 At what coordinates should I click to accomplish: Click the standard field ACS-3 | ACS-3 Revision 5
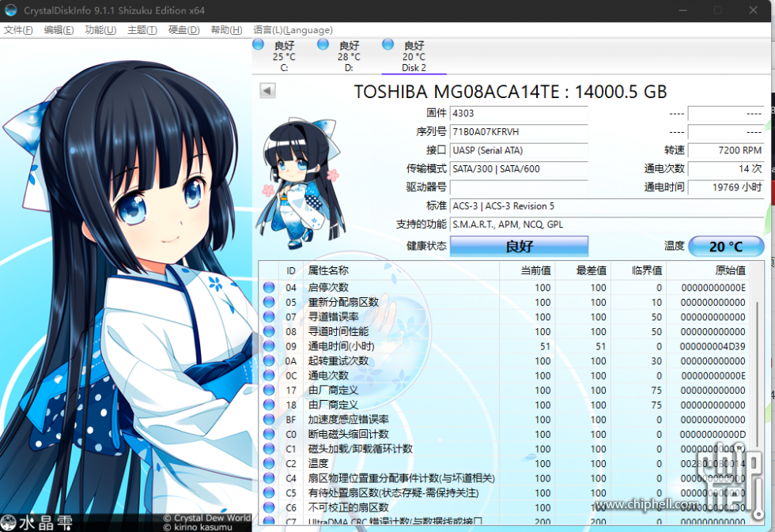[x=607, y=206]
